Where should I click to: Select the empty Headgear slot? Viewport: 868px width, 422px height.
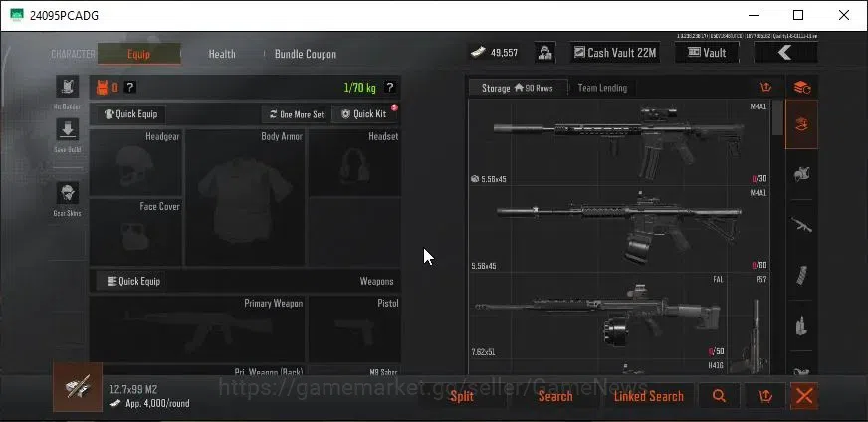pos(135,162)
